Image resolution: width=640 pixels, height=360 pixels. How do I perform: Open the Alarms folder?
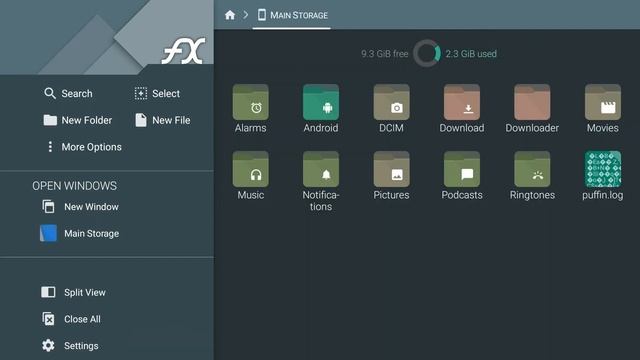coord(250,109)
